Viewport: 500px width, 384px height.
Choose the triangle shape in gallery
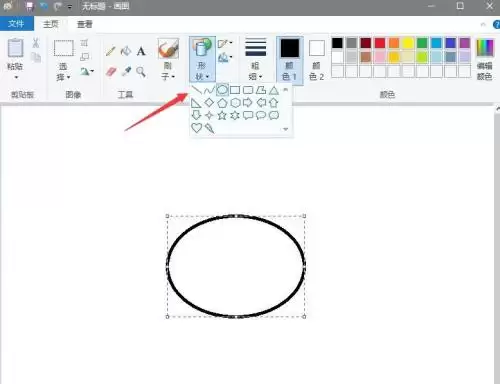point(274,90)
